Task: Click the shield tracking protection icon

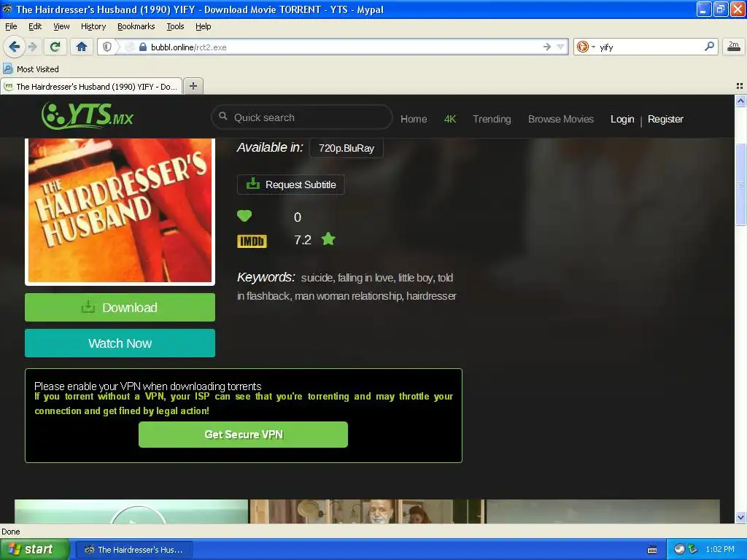Action: click(107, 47)
